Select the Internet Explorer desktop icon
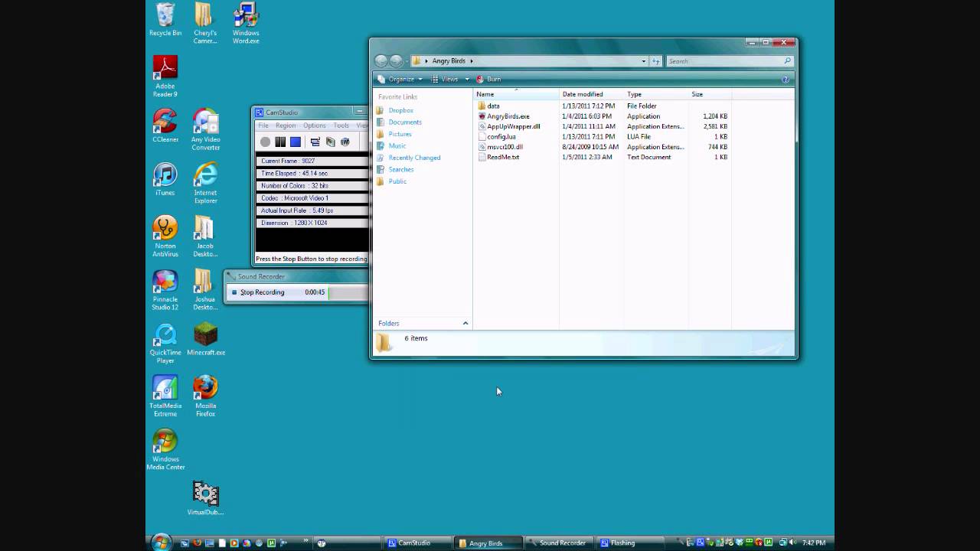Viewport: 980px width, 551px height. click(x=205, y=184)
